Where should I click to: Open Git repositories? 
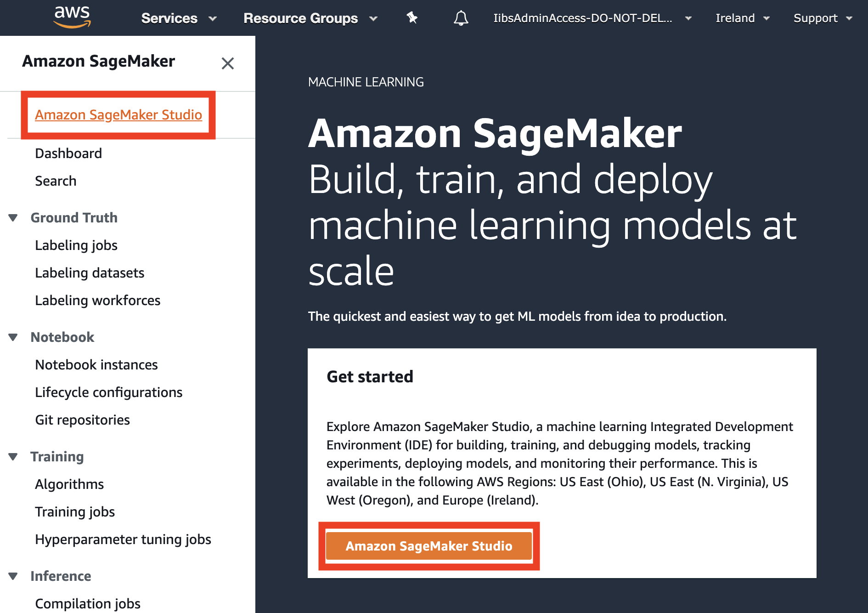pyautogui.click(x=83, y=420)
